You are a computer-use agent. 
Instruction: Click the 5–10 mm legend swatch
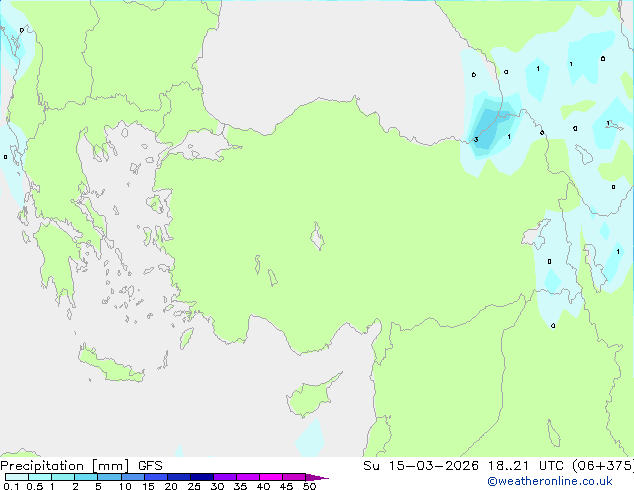pos(109,477)
